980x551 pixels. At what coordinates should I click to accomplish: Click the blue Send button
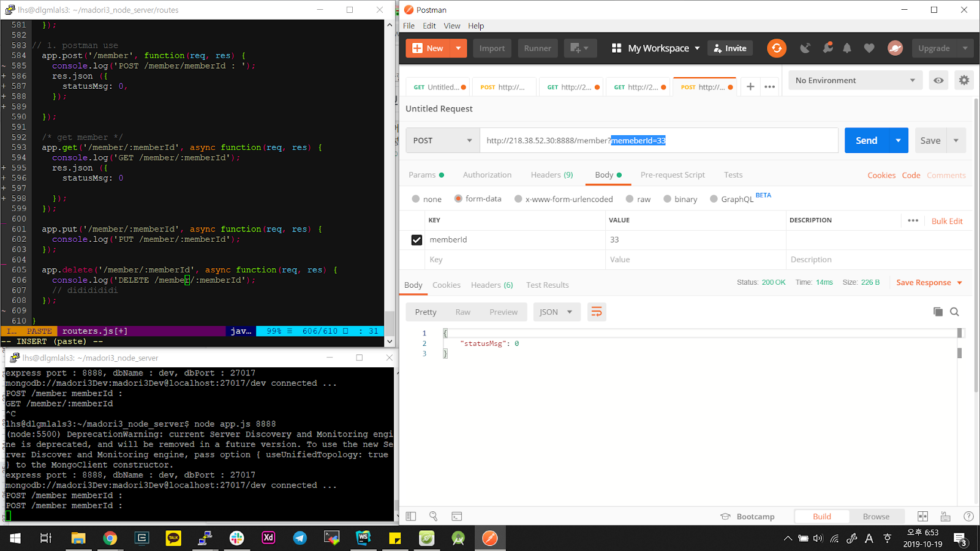866,140
